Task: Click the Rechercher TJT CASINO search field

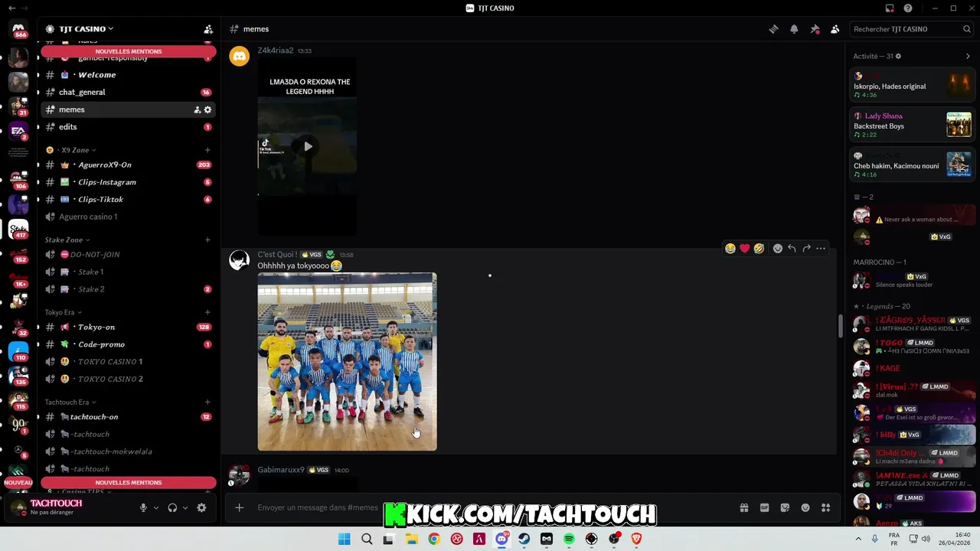Action: [912, 29]
